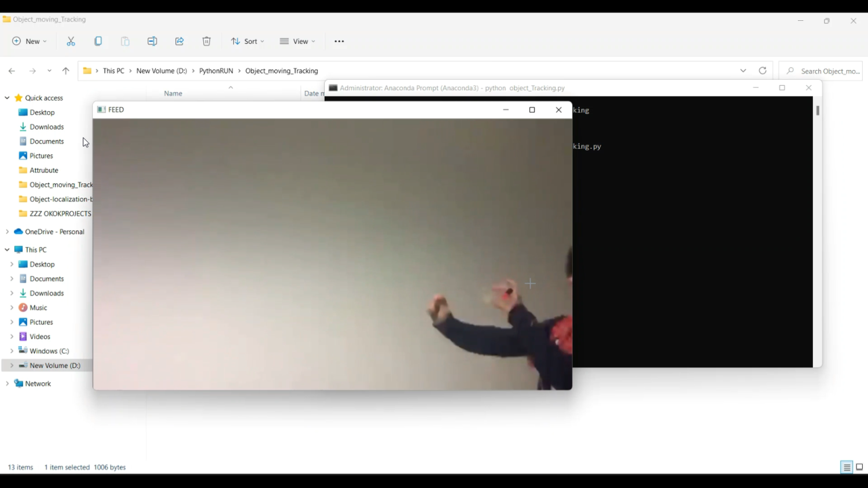Image resolution: width=868 pixels, height=488 pixels.
Task: Select Documents under This PC
Action: (47, 279)
